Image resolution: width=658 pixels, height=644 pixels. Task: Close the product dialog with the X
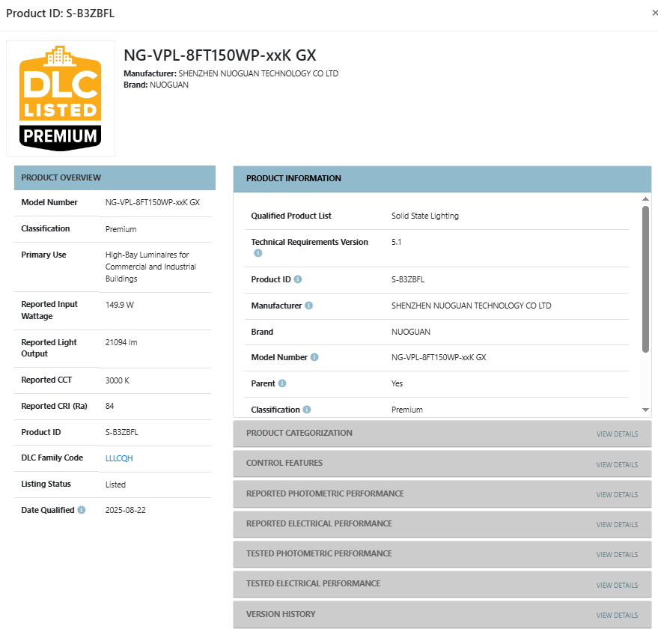click(x=654, y=13)
